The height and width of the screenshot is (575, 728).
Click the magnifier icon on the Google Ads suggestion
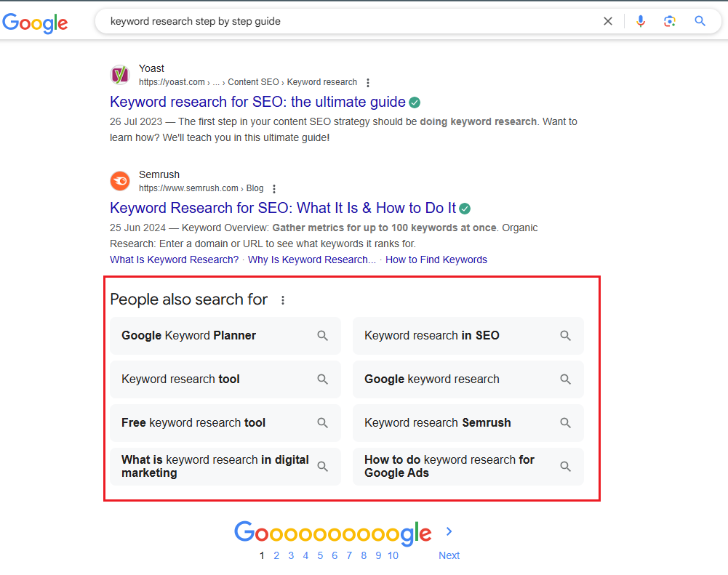(x=565, y=467)
